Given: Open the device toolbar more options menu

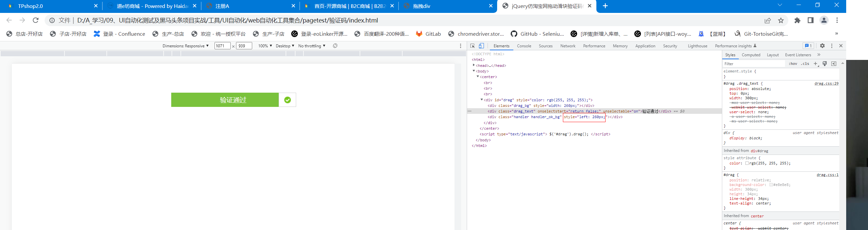Looking at the screenshot, I should click(461, 46).
